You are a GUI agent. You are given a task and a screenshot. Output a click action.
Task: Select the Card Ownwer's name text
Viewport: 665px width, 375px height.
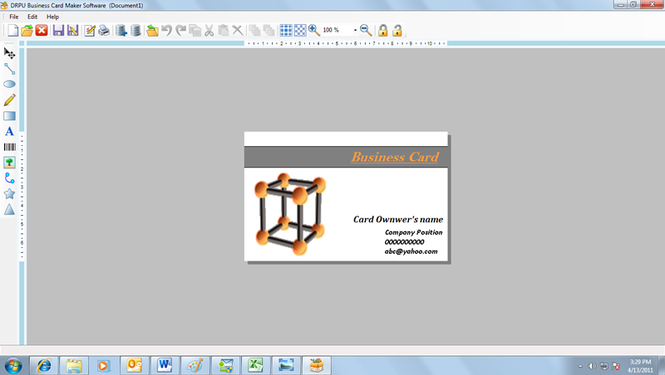click(x=398, y=219)
